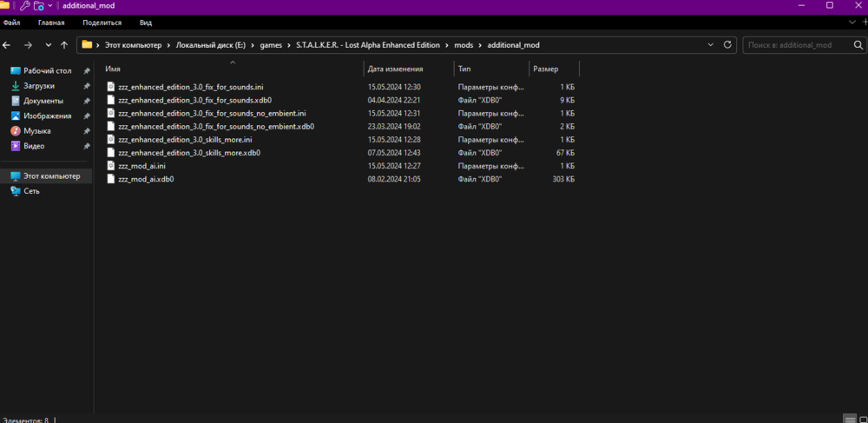Go up one folder level
This screenshot has width=868, height=423.
[64, 44]
